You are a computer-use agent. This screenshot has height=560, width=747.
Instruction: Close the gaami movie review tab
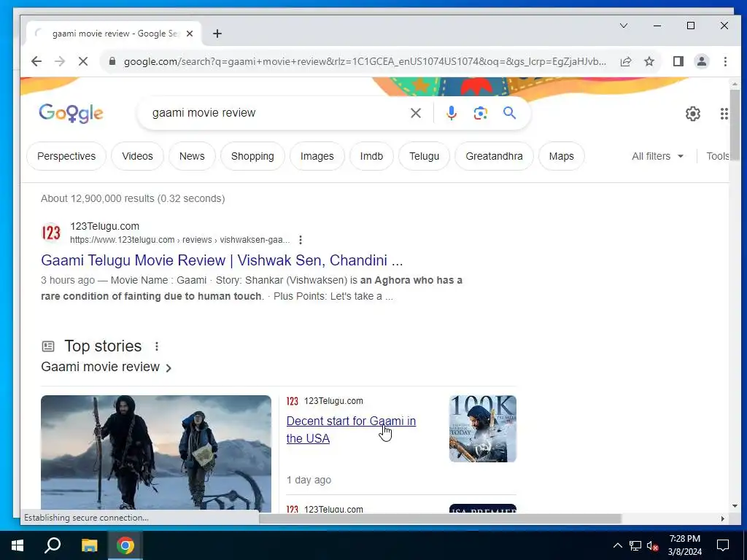pos(190,34)
